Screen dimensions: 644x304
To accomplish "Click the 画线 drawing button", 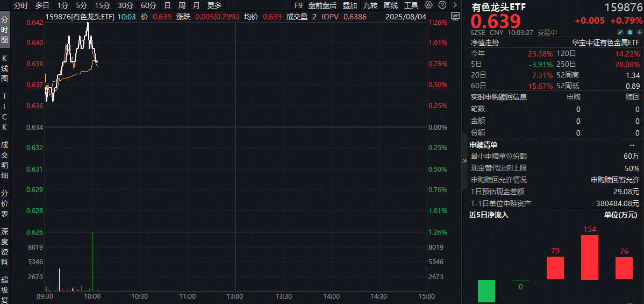I will point(391,5).
